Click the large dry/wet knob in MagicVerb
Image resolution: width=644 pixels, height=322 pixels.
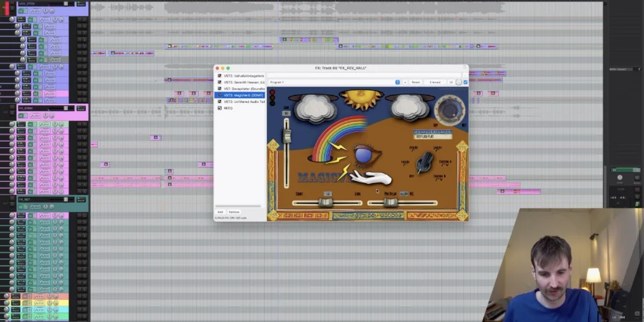450,109
